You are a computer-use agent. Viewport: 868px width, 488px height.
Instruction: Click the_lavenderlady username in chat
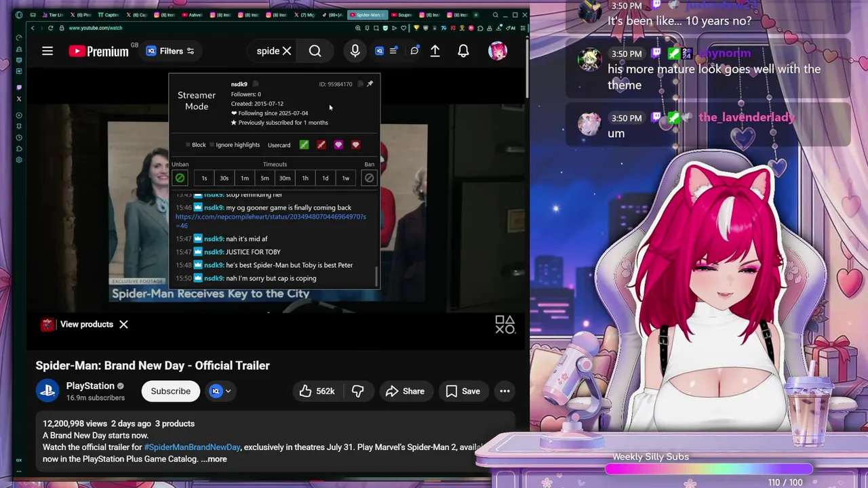point(747,117)
